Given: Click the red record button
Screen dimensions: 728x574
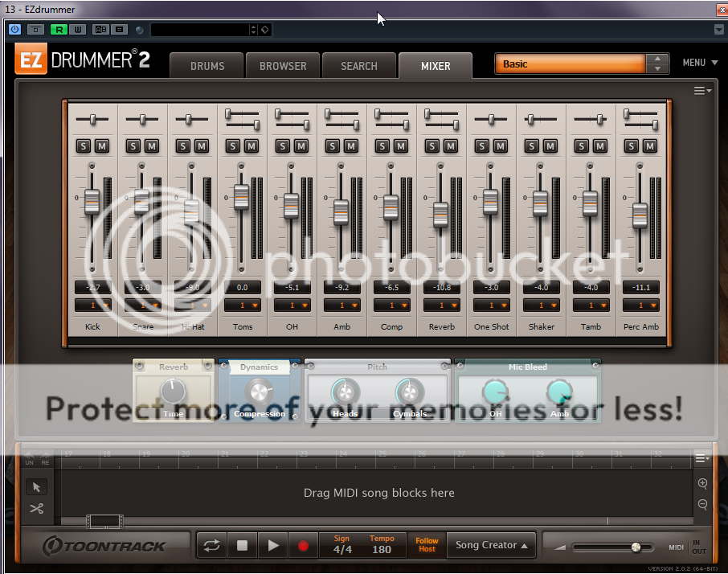Looking at the screenshot, I should click(303, 545).
